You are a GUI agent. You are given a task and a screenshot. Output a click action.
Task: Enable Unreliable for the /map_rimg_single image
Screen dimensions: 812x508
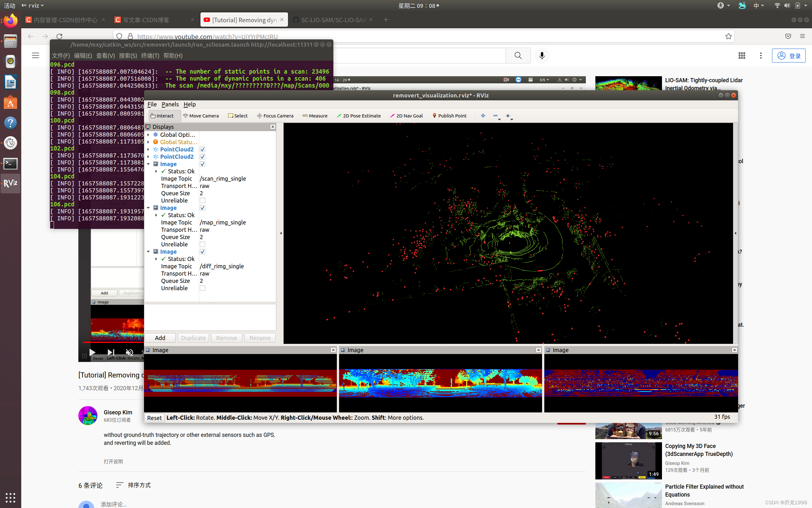coord(202,244)
